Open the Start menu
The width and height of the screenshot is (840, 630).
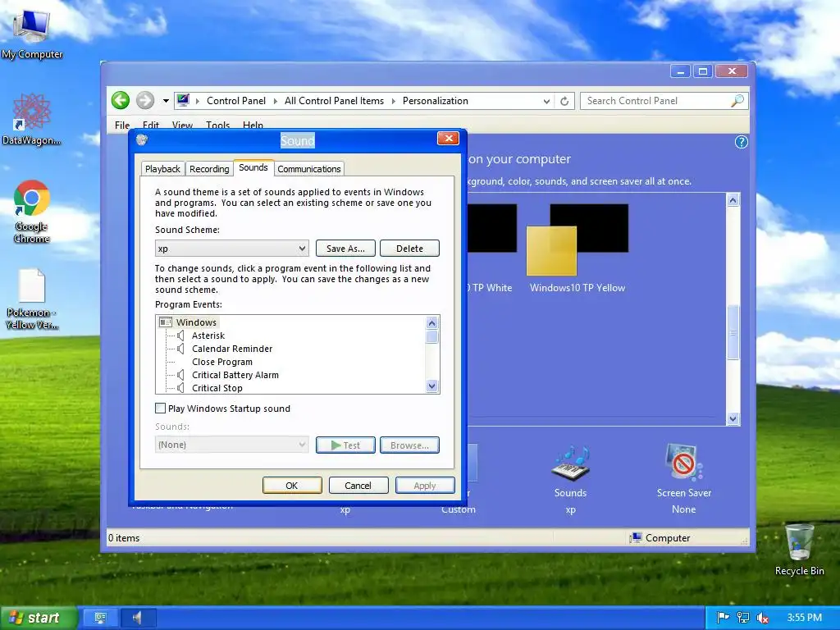pos(39,618)
